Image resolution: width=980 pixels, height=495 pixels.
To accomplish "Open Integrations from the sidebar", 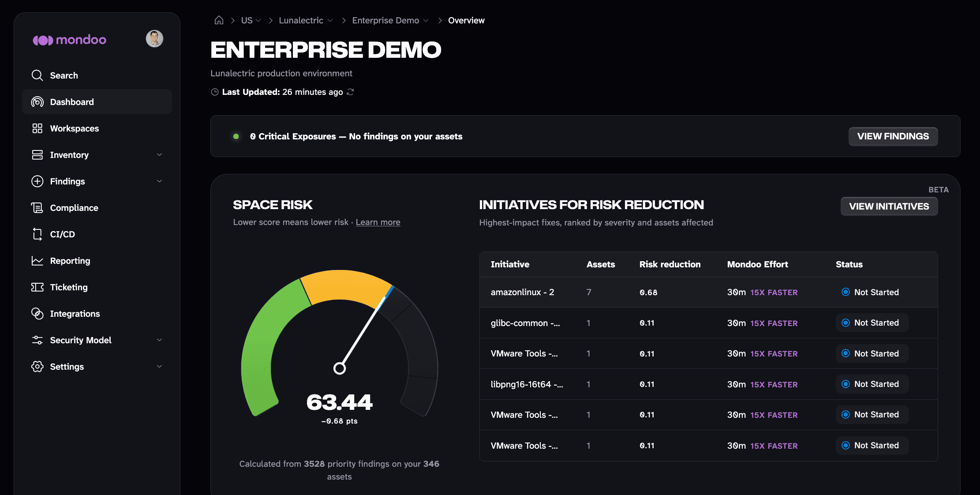I will (97, 314).
